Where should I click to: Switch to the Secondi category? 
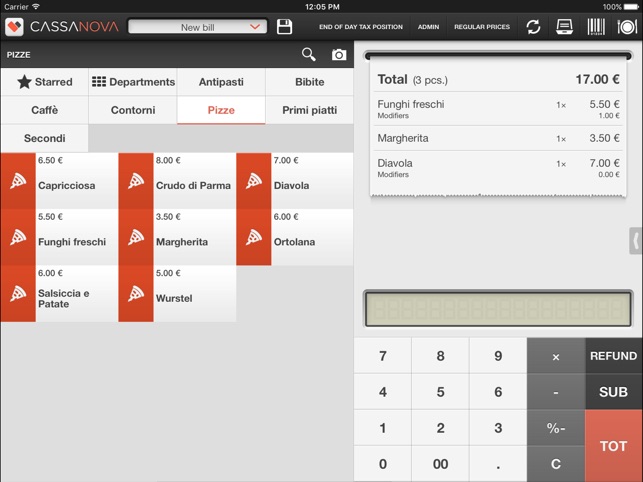coord(45,138)
